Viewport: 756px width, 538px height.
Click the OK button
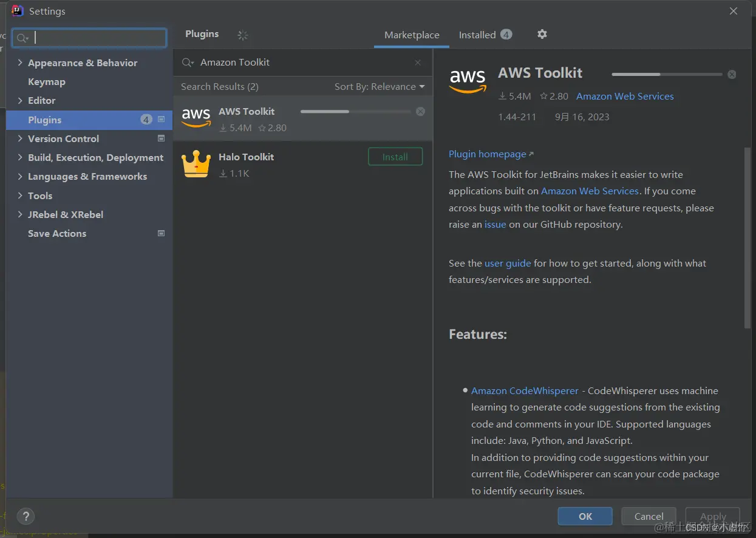point(585,516)
